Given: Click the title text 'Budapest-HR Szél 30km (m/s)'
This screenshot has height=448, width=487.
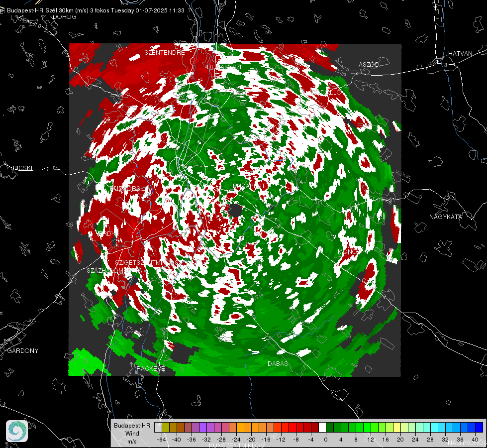Looking at the screenshot, I should (48, 10).
